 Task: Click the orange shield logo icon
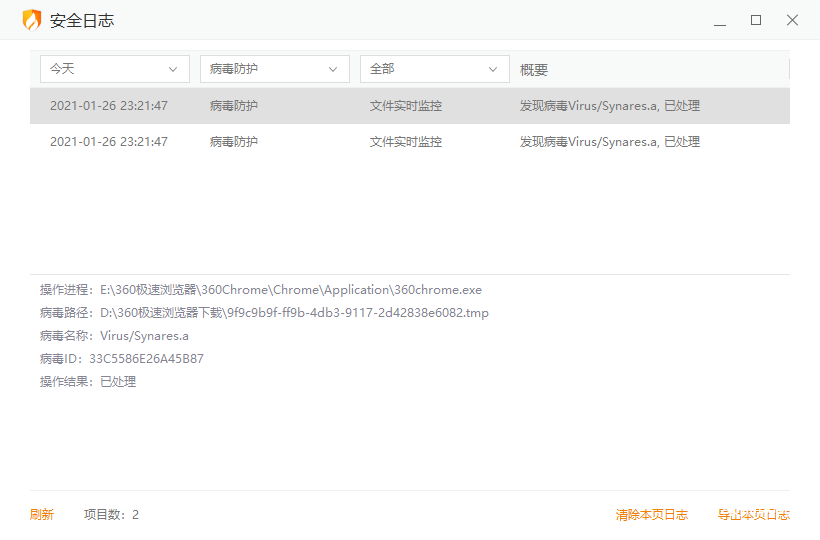(32, 20)
